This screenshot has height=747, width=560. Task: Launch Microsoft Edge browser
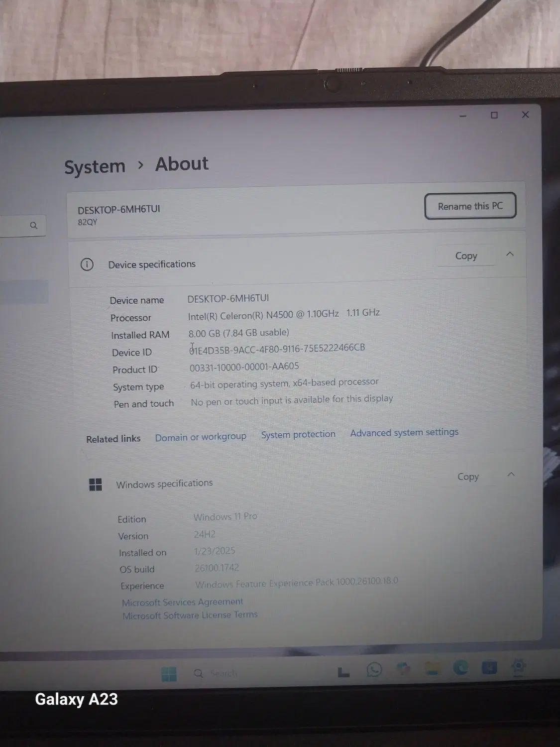[460, 668]
